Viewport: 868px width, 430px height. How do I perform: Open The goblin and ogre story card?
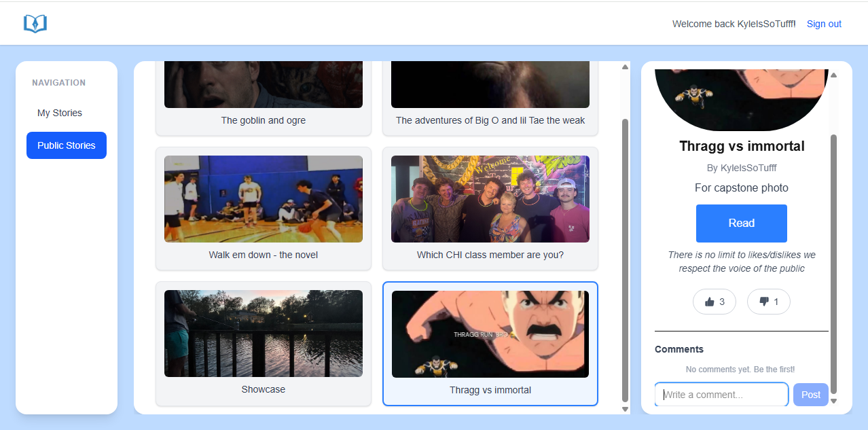(264, 98)
